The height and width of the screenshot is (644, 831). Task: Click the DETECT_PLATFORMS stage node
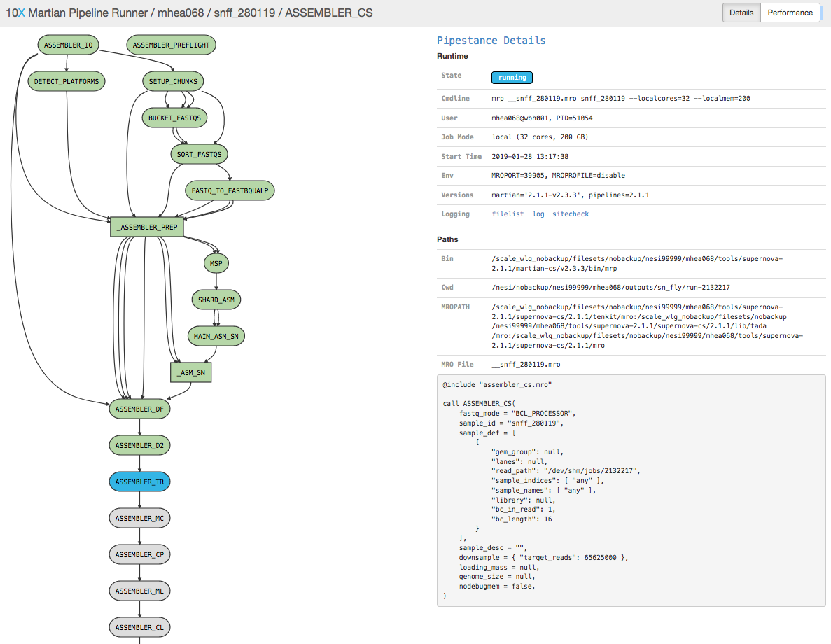pos(67,82)
